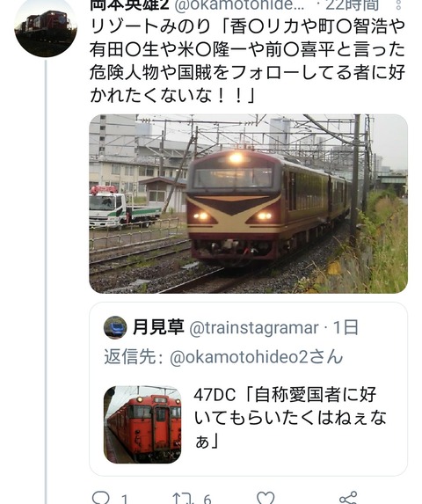Image resolution: width=422 pixels, height=504 pixels.
Task: View the reply count 1
Action: [125, 499]
